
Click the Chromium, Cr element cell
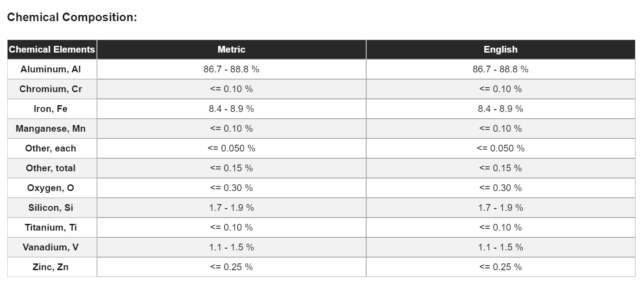pyautogui.click(x=51, y=89)
